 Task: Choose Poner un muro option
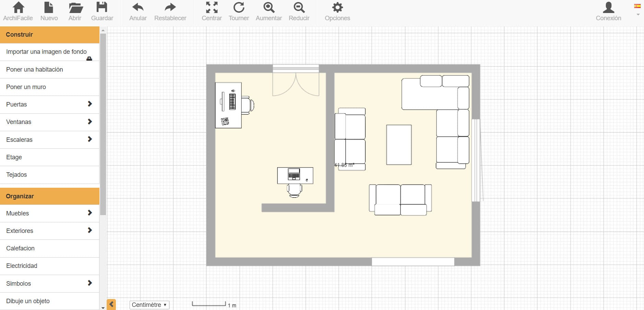click(x=26, y=87)
